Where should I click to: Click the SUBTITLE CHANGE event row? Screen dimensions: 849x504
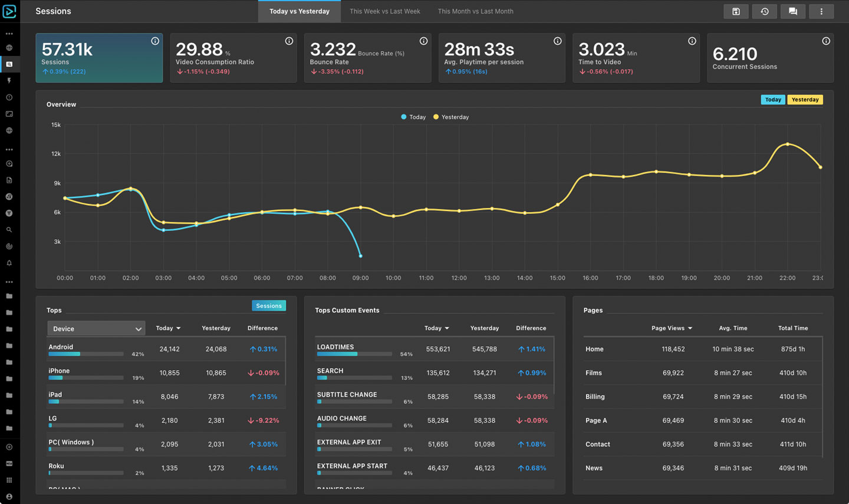tap(434, 397)
